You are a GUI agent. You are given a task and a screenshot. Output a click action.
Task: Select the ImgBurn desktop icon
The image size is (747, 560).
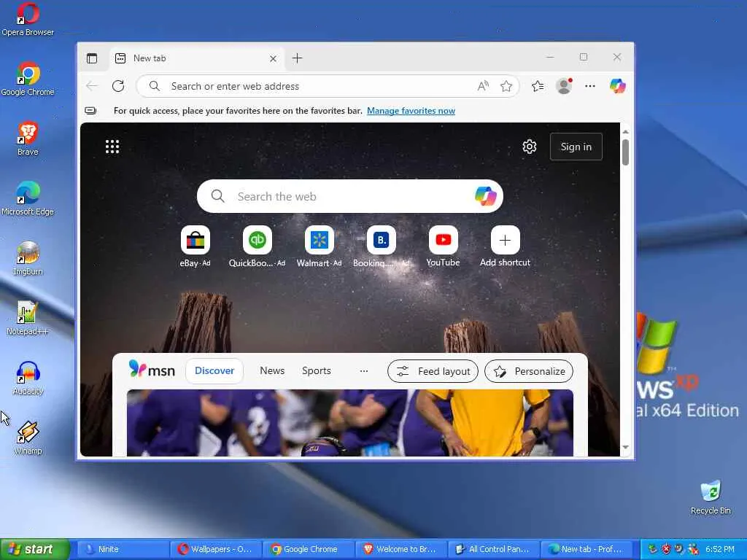pos(28,259)
